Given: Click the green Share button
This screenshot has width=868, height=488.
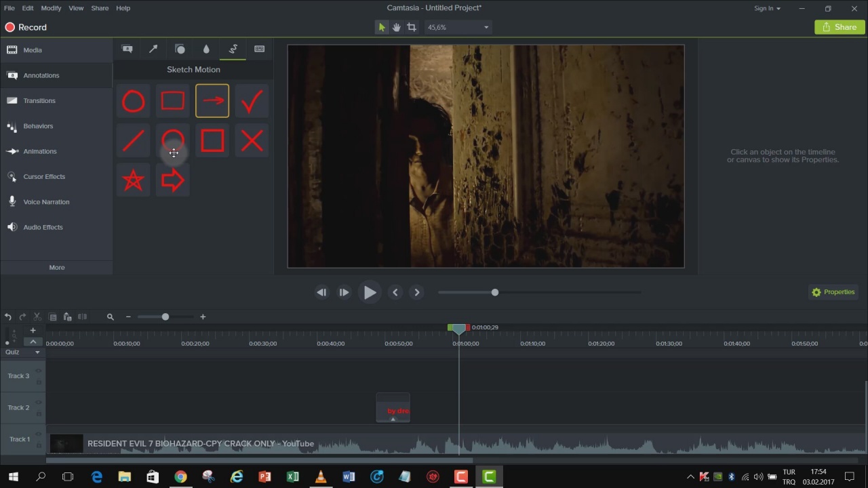Looking at the screenshot, I should pos(840,27).
